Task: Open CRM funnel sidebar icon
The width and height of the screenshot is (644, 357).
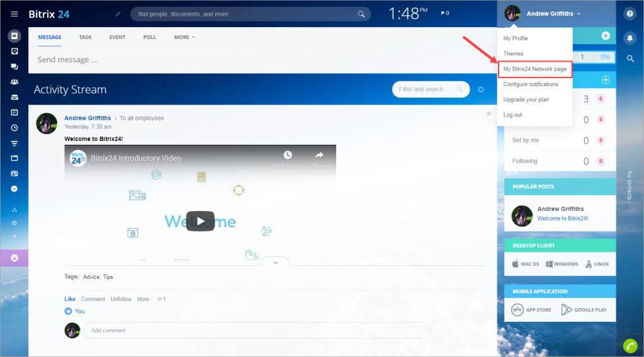Action: (x=14, y=144)
